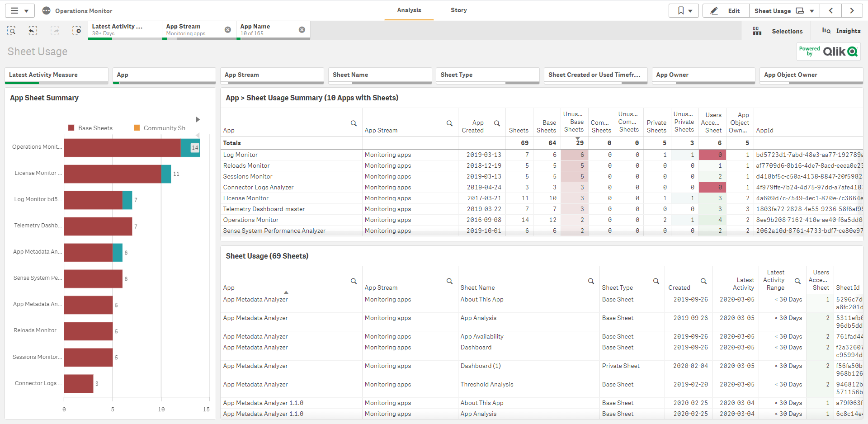The height and width of the screenshot is (424, 868).
Task: Open the bookmark dropdown arrow
Action: click(691, 10)
